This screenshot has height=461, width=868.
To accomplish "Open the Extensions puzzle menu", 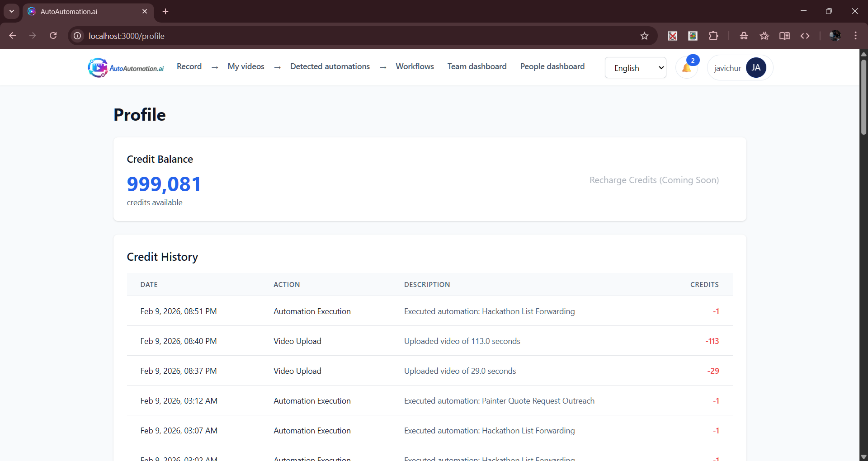I will pyautogui.click(x=713, y=36).
